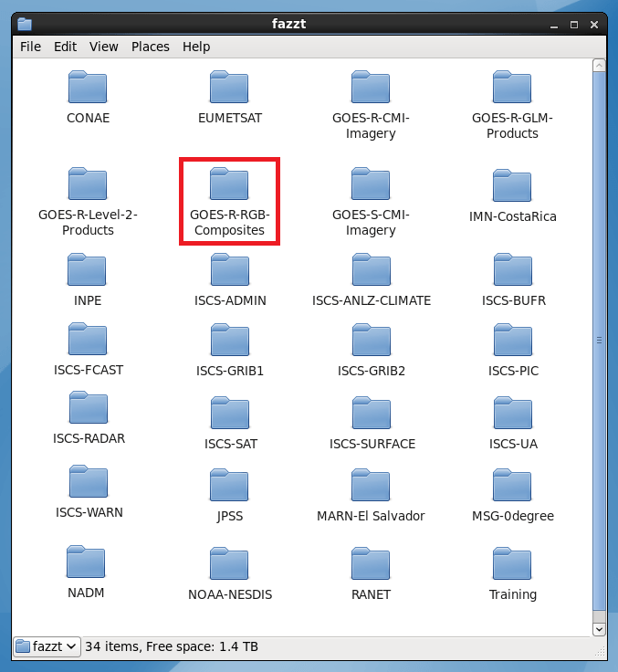The image size is (618, 672).
Task: Click the 'MSG-0degree' name label
Action: tap(513, 516)
